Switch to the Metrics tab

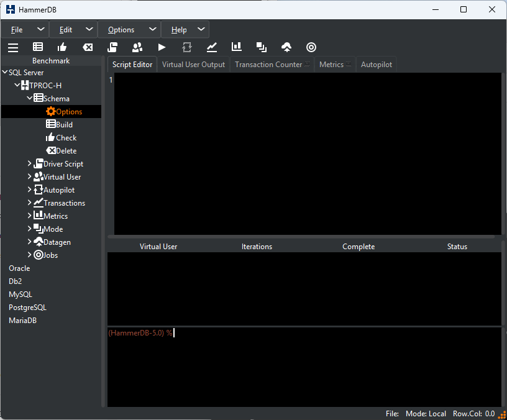click(x=335, y=65)
